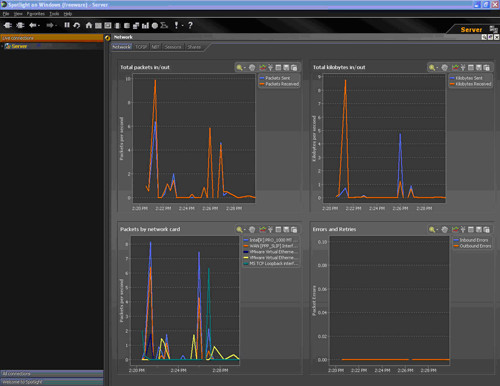
Task: Switch to the NBT tab
Action: [x=155, y=47]
